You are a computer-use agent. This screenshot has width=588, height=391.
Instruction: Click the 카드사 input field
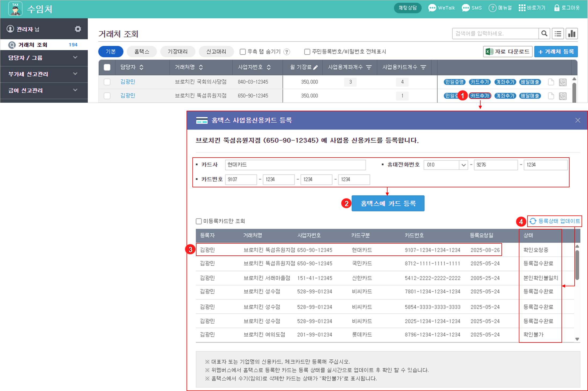[295, 165]
